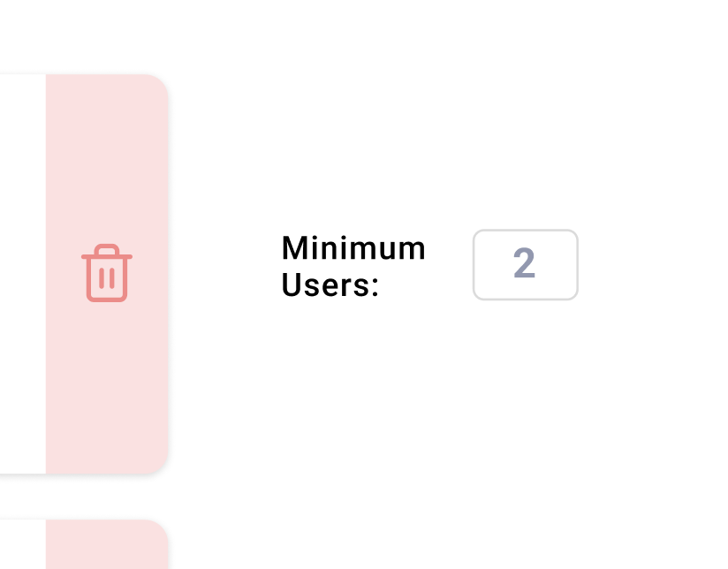
Task: Click the "Minimum Users:" label
Action: [x=353, y=266]
